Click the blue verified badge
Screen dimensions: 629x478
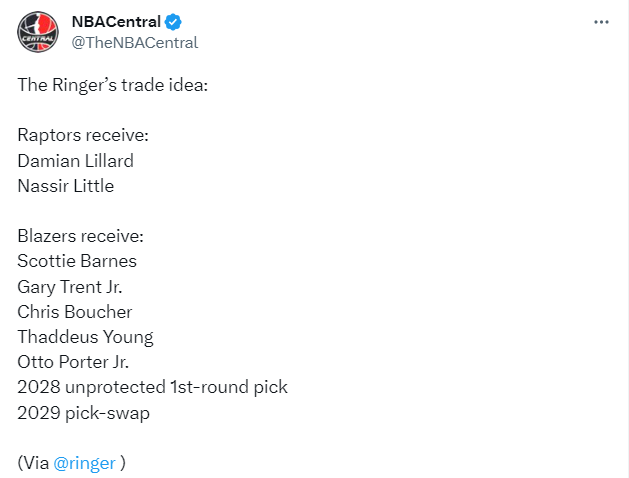click(x=174, y=22)
